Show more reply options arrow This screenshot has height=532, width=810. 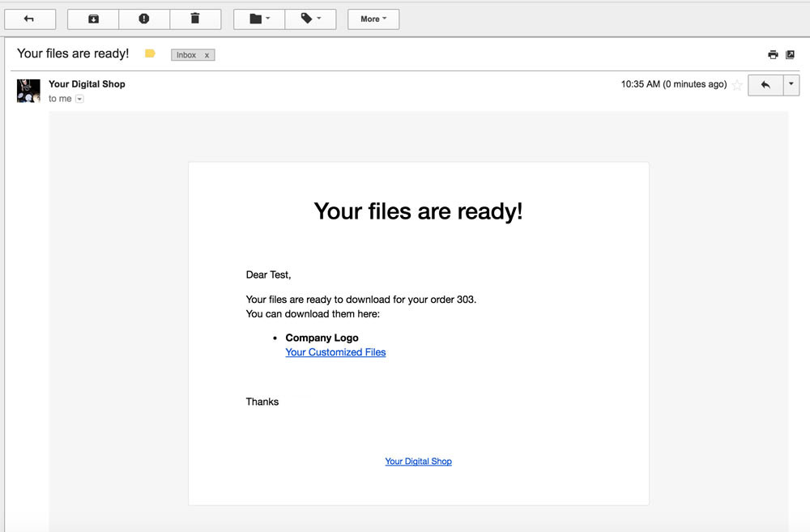[x=791, y=84]
